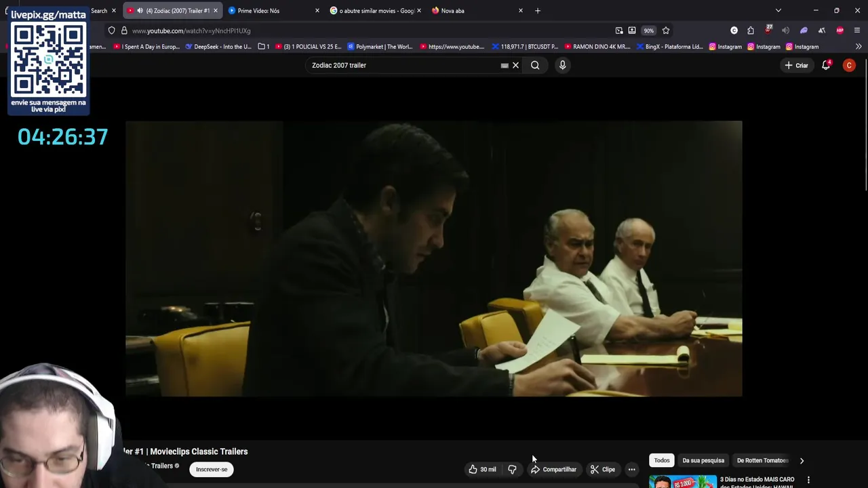
Task: Close the Prime Video: Nós tab
Action: click(x=317, y=11)
